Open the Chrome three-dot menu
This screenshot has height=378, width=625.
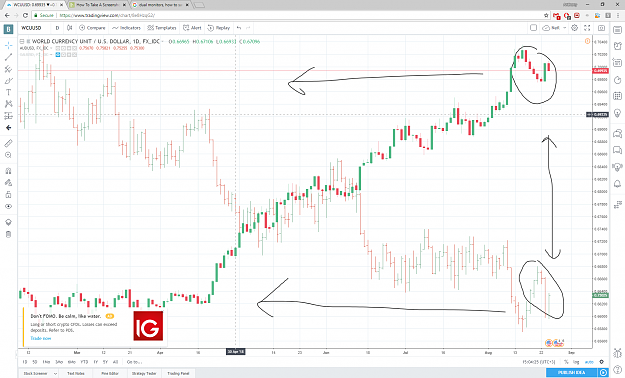(618, 15)
